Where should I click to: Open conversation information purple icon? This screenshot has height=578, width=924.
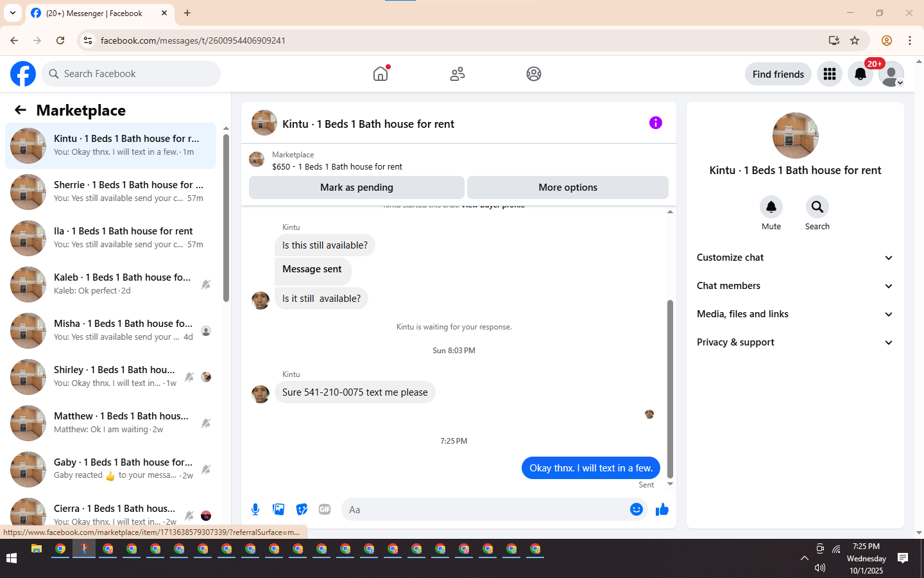pos(656,123)
